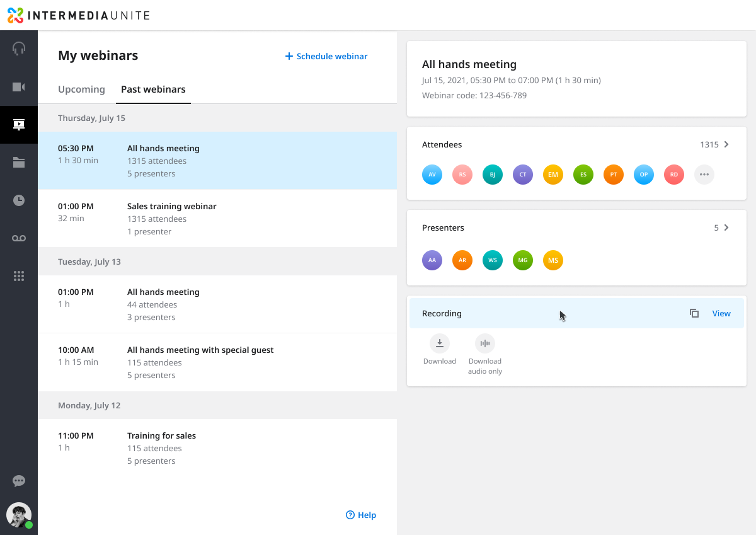Open the headset calls panel
756x535 pixels.
pos(19,49)
